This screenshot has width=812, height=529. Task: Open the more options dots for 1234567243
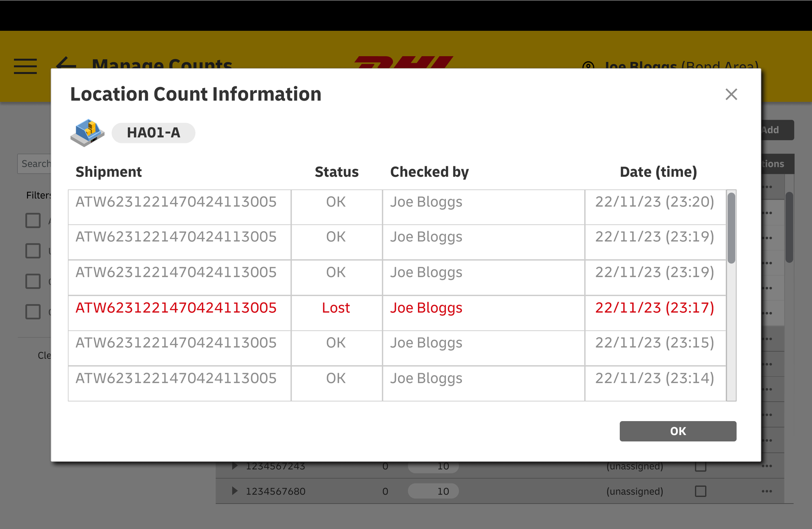coord(766,466)
